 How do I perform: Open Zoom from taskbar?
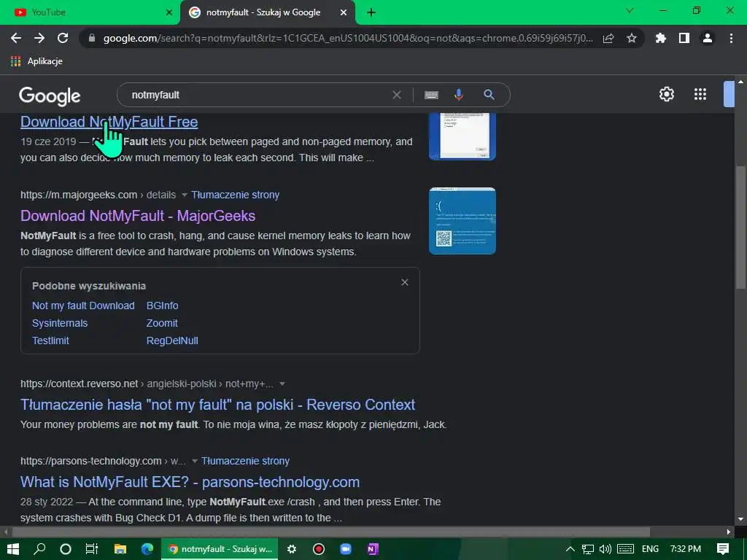[346, 549]
